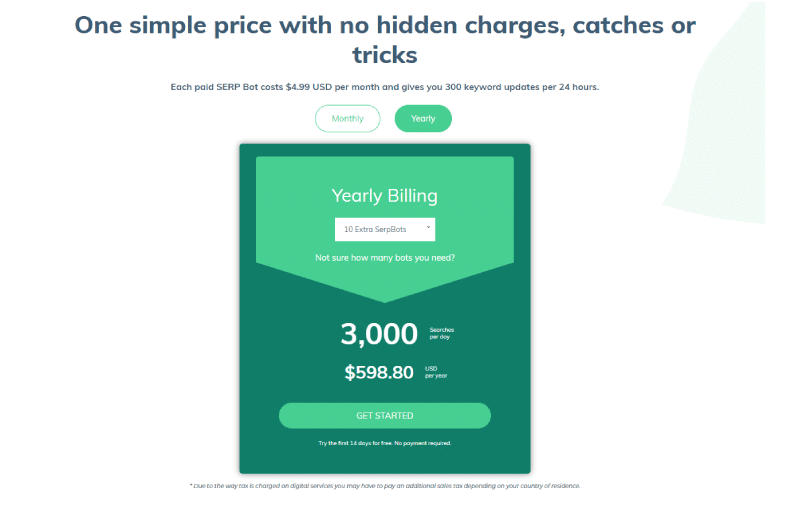Click the 'USD per year' label

(436, 372)
